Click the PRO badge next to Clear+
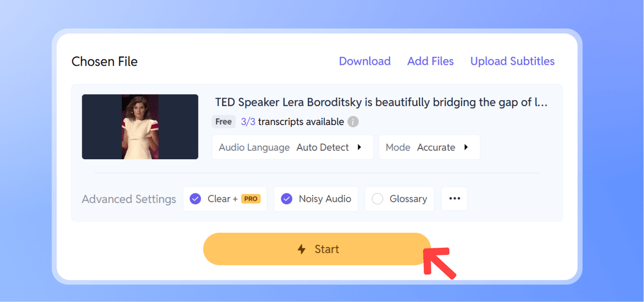The width and height of the screenshot is (644, 302). (251, 199)
